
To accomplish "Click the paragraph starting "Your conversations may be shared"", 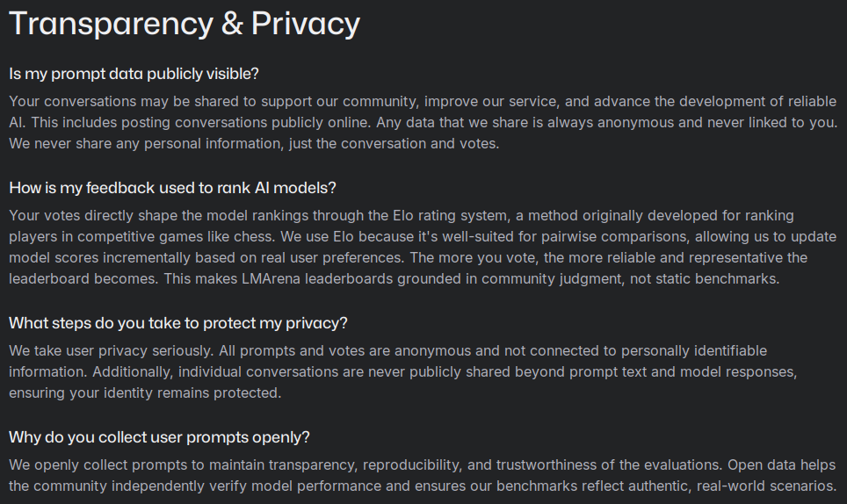I will coord(422,121).
